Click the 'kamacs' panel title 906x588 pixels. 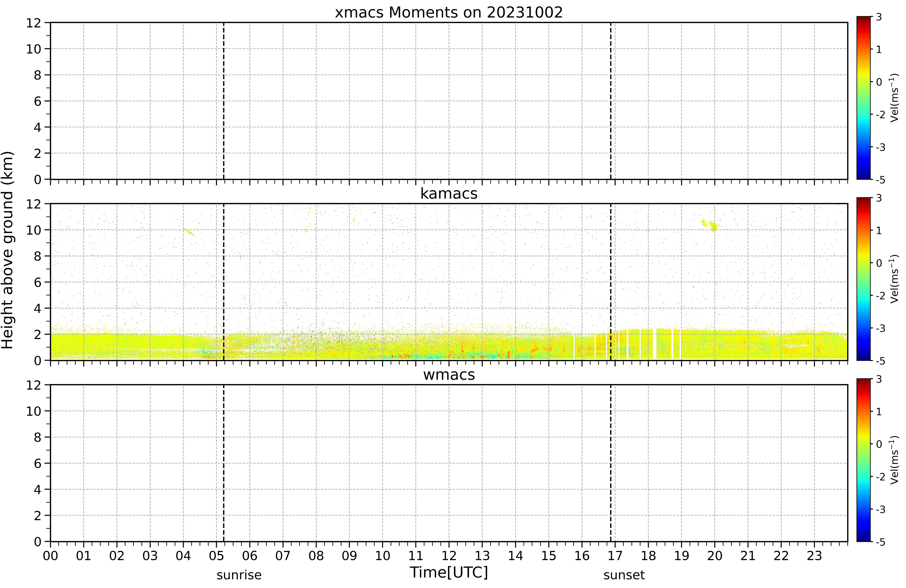[449, 193]
